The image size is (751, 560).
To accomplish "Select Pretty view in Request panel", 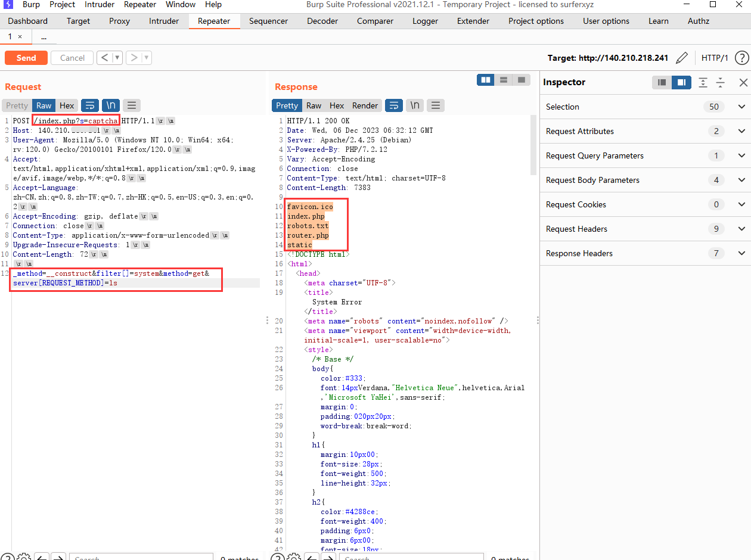I will point(17,105).
